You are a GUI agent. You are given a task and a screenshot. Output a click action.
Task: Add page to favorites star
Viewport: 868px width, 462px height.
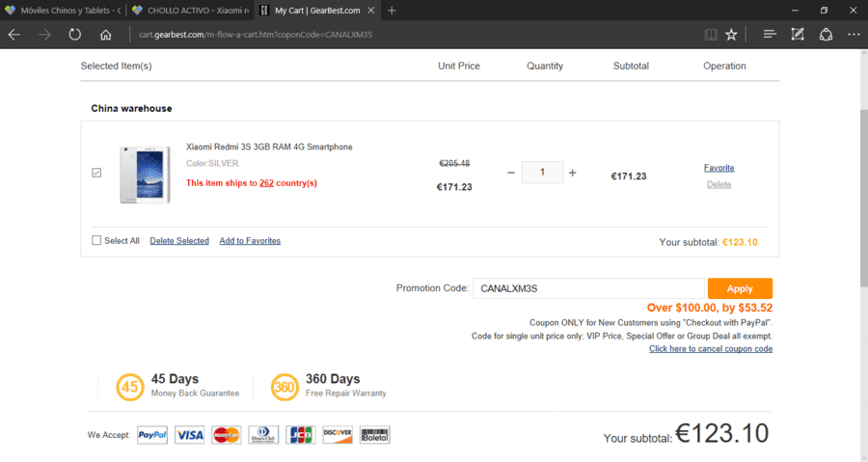point(731,35)
